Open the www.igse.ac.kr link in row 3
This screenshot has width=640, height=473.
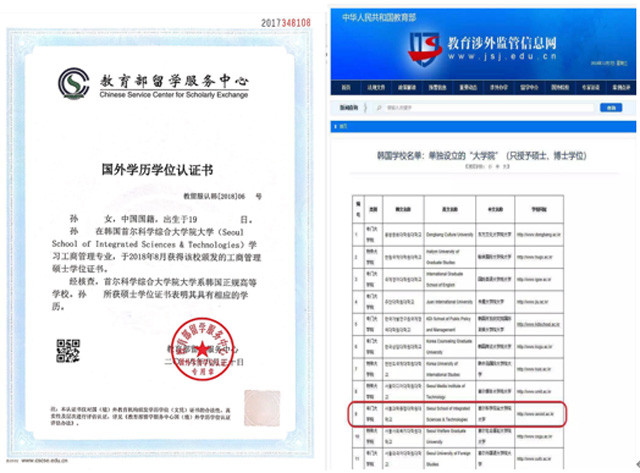coord(534,280)
